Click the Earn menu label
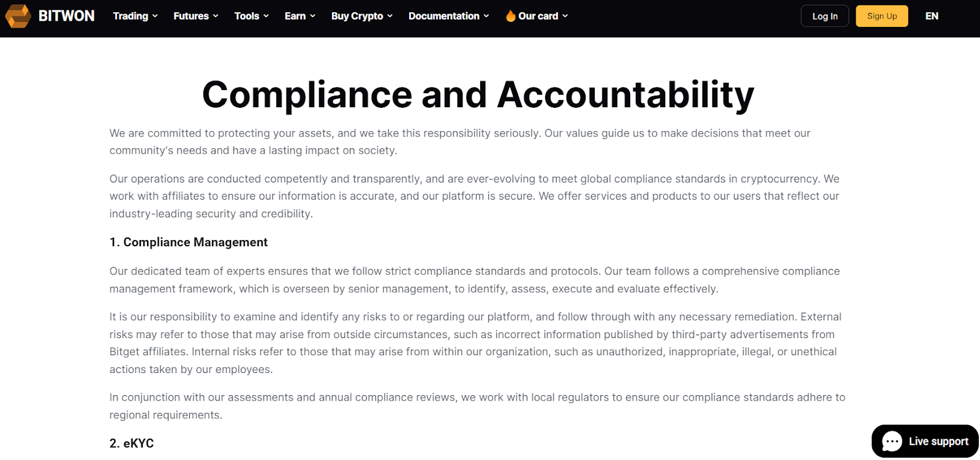Screen dimensions: 980x460 click(295, 16)
